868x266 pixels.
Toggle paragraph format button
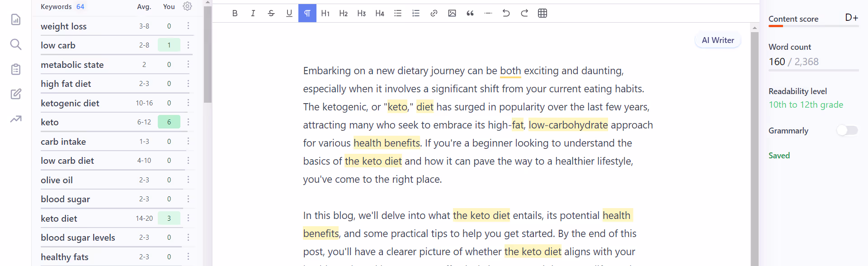click(x=307, y=13)
